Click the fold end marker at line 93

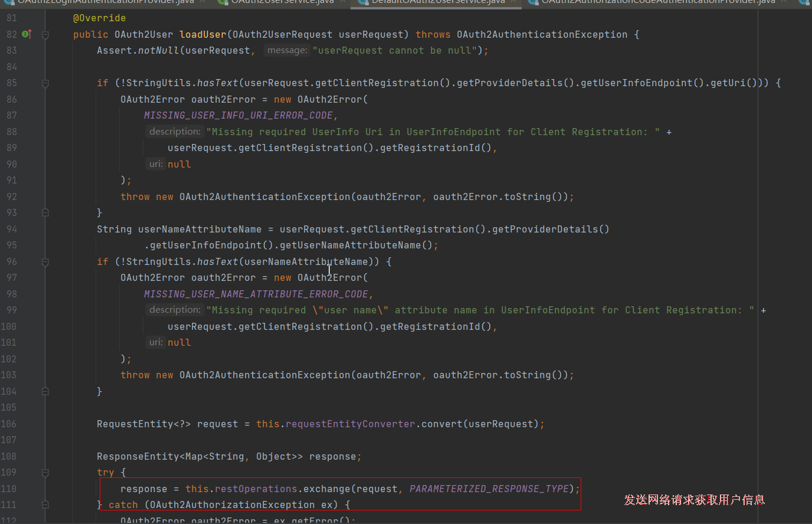45,212
